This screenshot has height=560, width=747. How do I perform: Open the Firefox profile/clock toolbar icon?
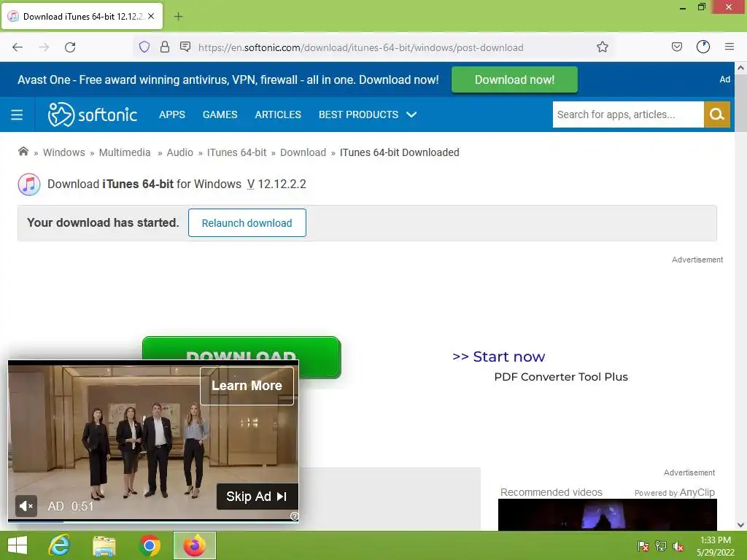coord(703,47)
